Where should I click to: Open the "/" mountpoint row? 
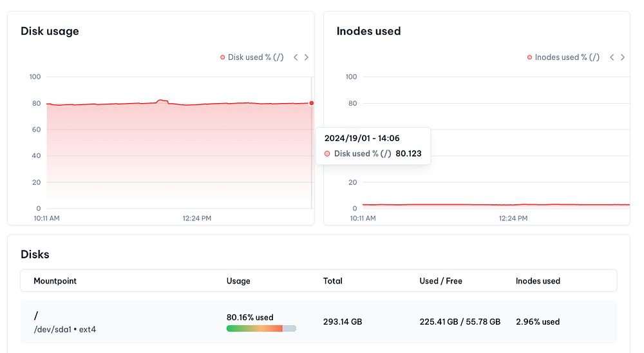[36, 316]
